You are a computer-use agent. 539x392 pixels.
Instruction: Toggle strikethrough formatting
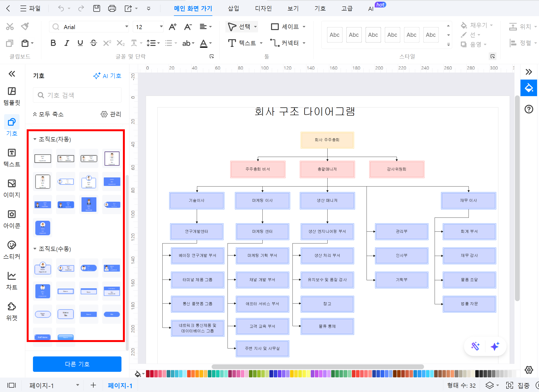click(94, 43)
